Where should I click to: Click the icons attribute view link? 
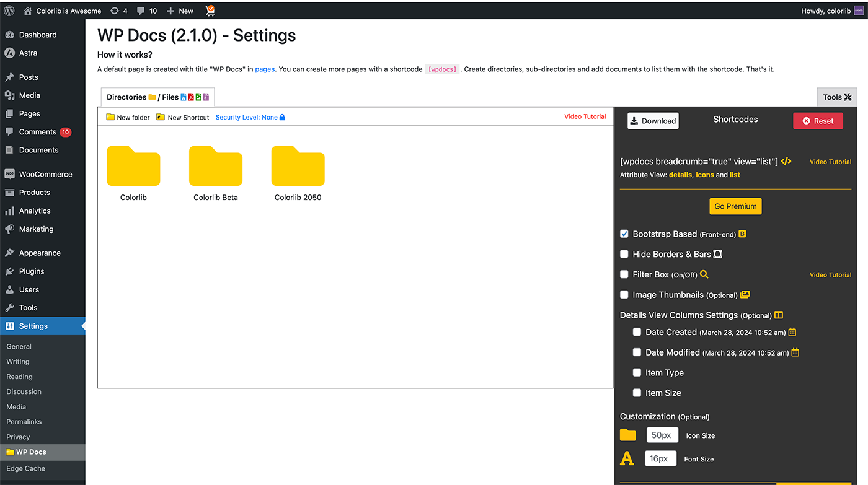pos(705,175)
